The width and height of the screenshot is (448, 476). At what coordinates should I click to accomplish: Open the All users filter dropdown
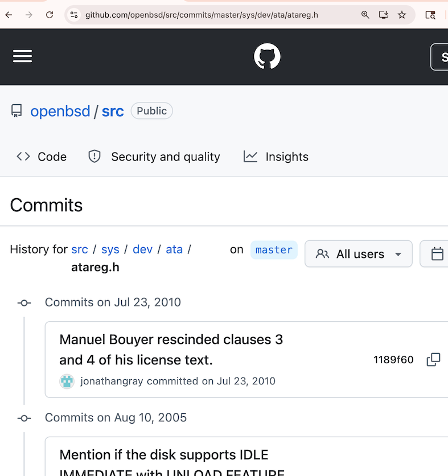[359, 254]
